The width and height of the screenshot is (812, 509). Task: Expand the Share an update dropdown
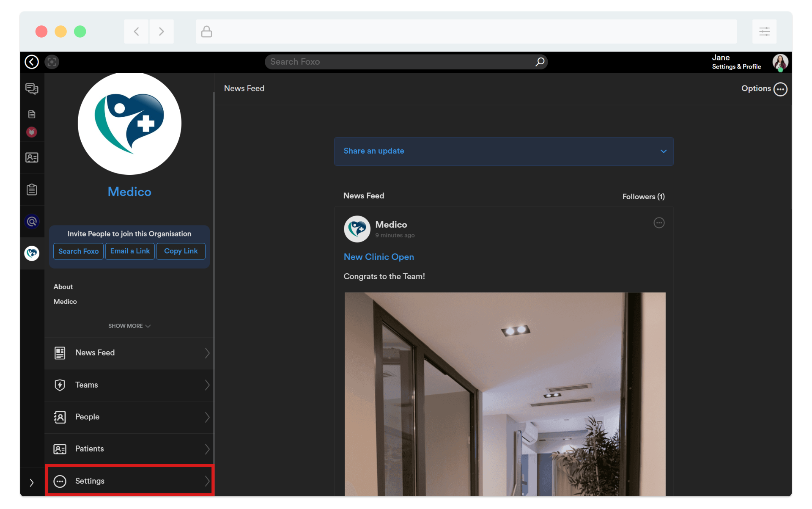(x=504, y=151)
